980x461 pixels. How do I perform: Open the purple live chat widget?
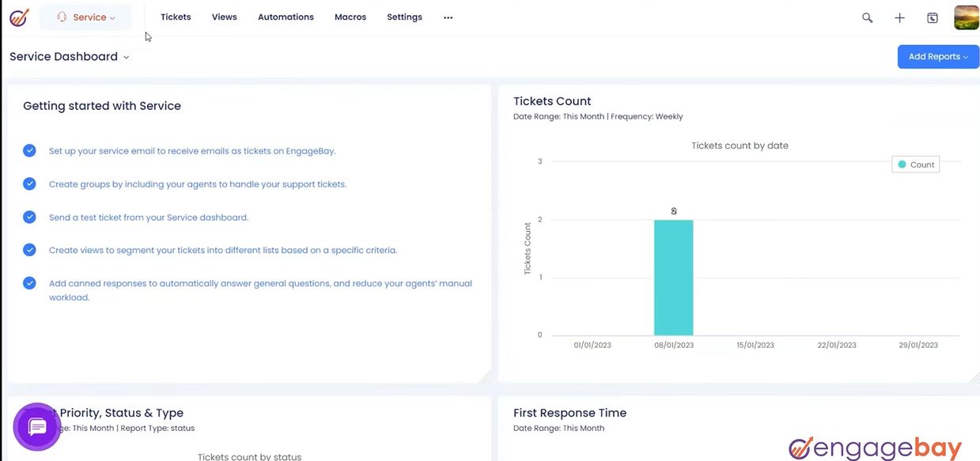pos(37,427)
